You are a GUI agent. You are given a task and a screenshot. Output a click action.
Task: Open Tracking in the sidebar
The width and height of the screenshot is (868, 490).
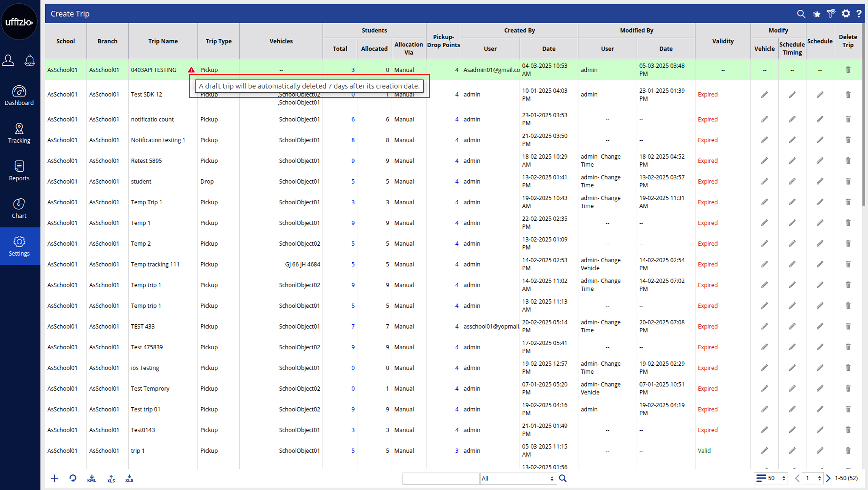19,134
